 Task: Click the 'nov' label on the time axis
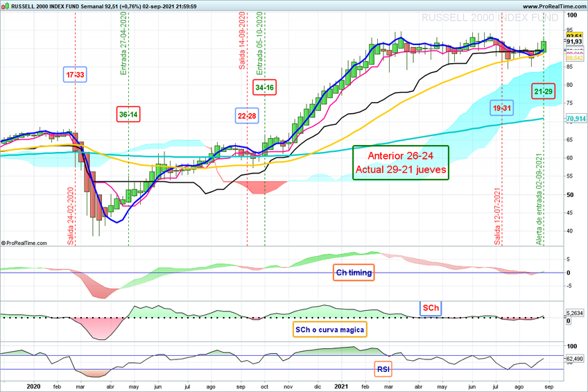(288, 386)
